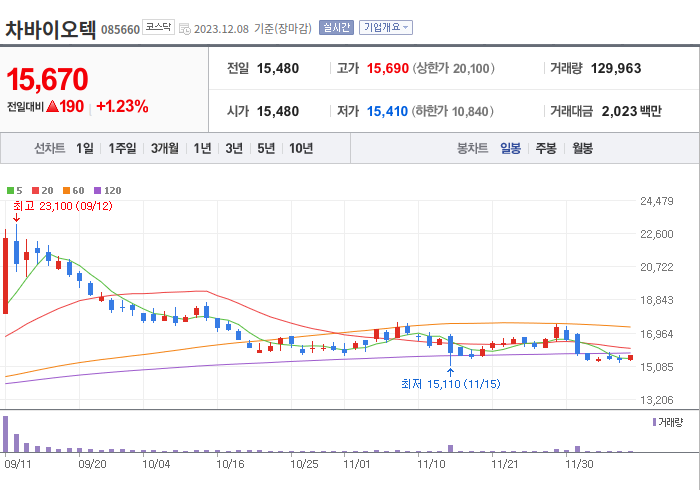
Task: Click the current price 15,670
Action: click(x=47, y=79)
